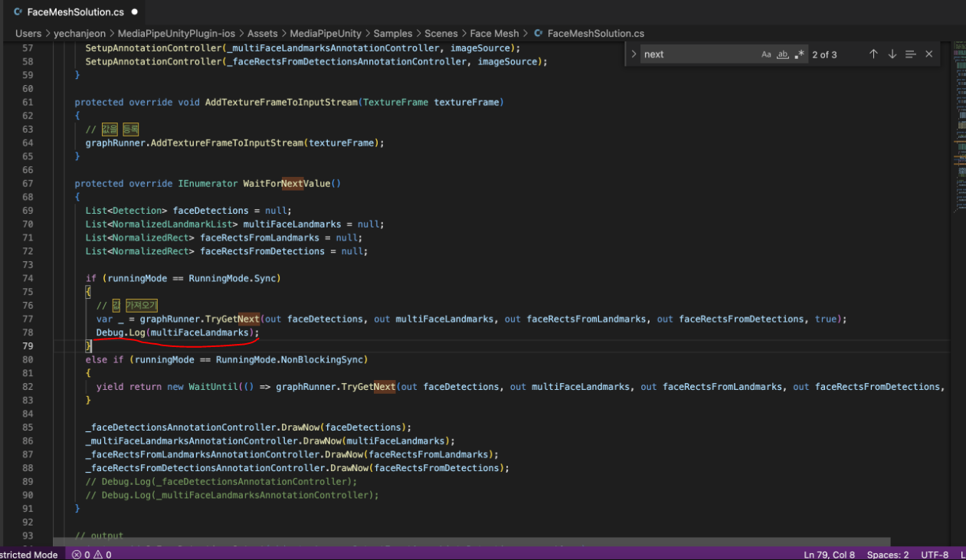Toggle Use Regular Expression in the Find widget
The height and width of the screenshot is (560, 966).
point(799,54)
